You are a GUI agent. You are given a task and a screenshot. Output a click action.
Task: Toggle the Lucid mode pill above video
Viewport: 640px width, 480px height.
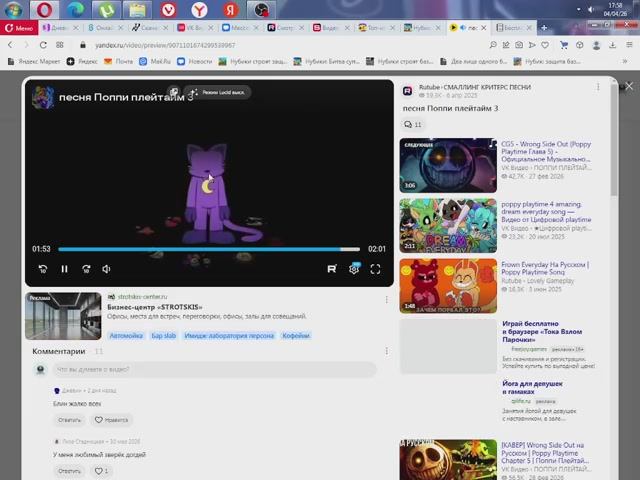[218, 92]
